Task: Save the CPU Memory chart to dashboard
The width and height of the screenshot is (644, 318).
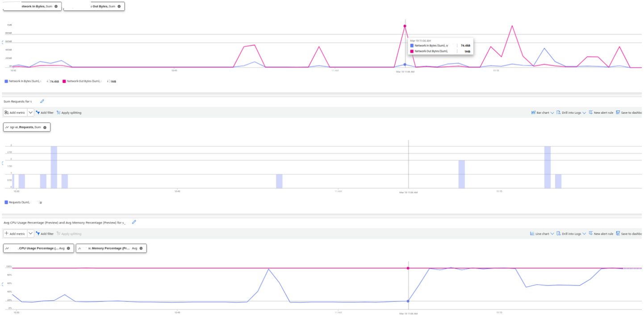Action: pyautogui.click(x=630, y=233)
